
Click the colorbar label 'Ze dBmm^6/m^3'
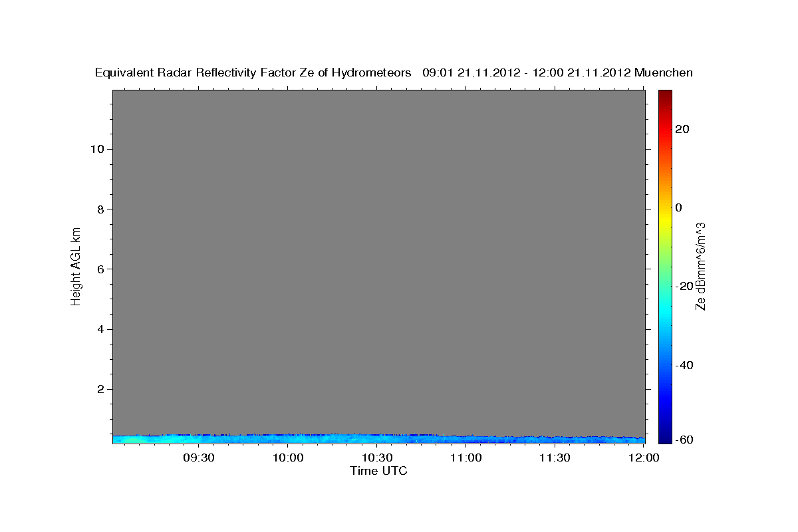click(x=700, y=267)
